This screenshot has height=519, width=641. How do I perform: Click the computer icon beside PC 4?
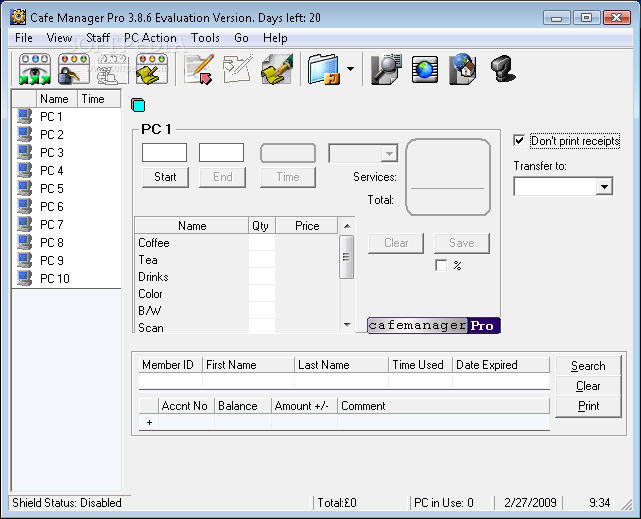click(x=25, y=170)
